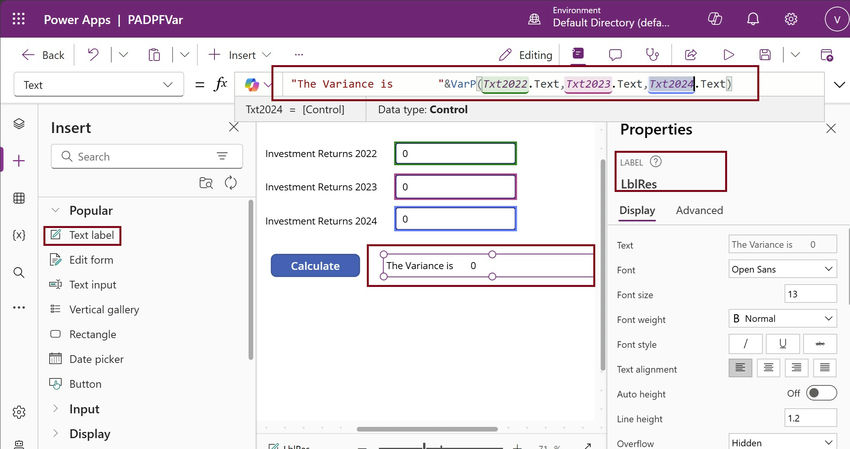Open the Insert menu dropdown

tap(239, 55)
